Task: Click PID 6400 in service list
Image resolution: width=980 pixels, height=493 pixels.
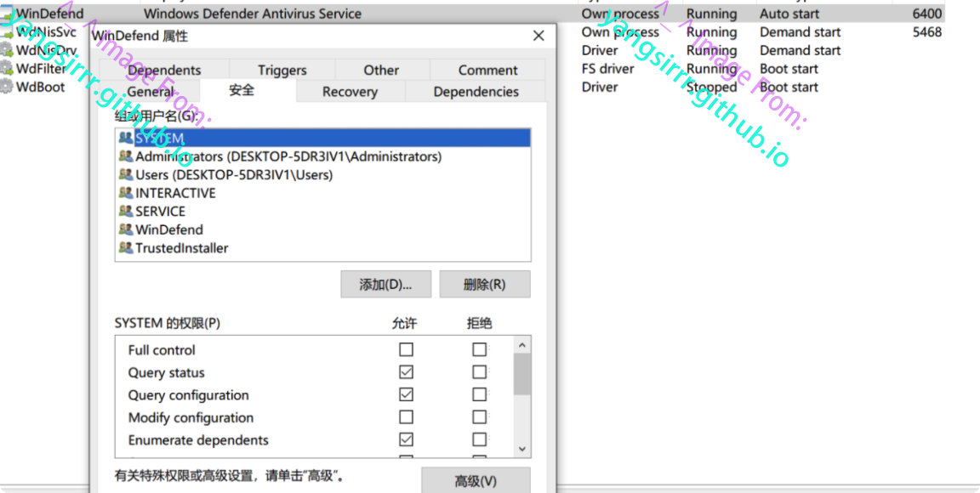Action: point(927,13)
